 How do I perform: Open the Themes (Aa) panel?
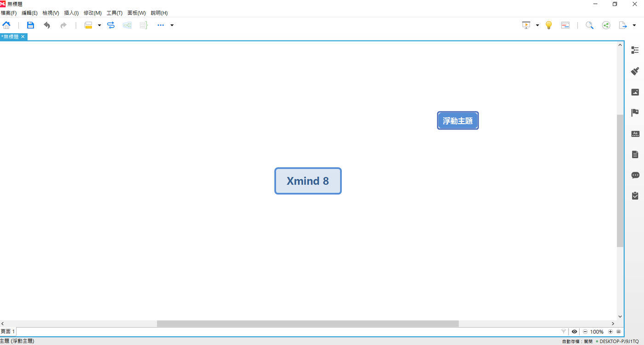[635, 134]
